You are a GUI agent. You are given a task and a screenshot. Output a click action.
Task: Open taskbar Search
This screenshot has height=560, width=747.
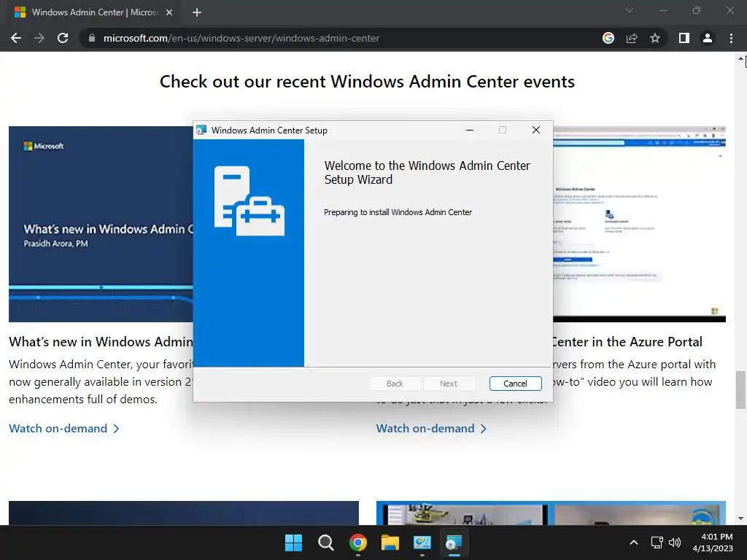[326, 542]
